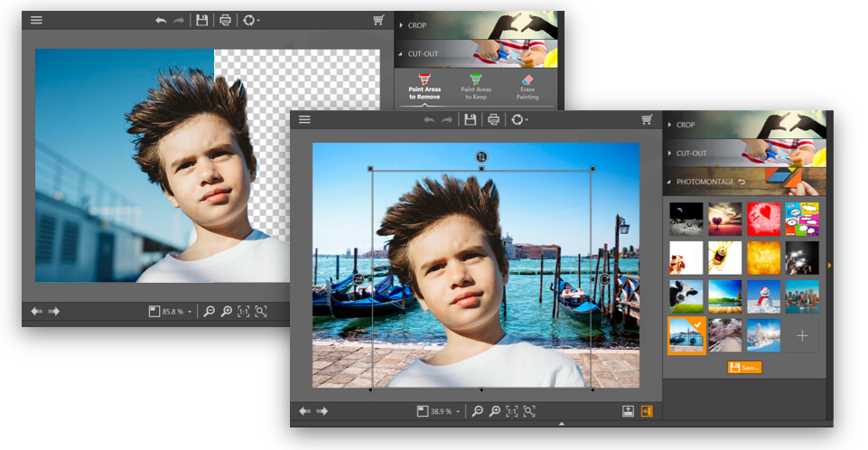
Task: Click Undo in the back Cut-out window
Action: pyautogui.click(x=161, y=21)
